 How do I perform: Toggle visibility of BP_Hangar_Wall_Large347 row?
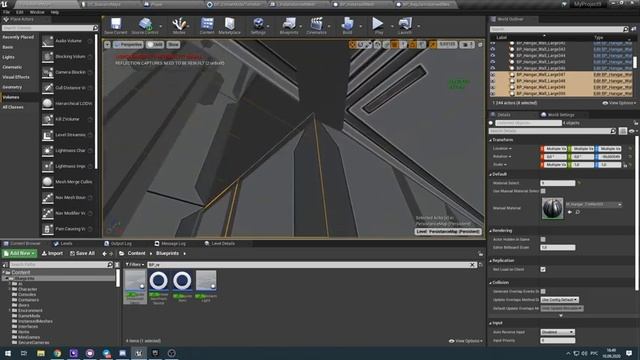[x=493, y=75]
